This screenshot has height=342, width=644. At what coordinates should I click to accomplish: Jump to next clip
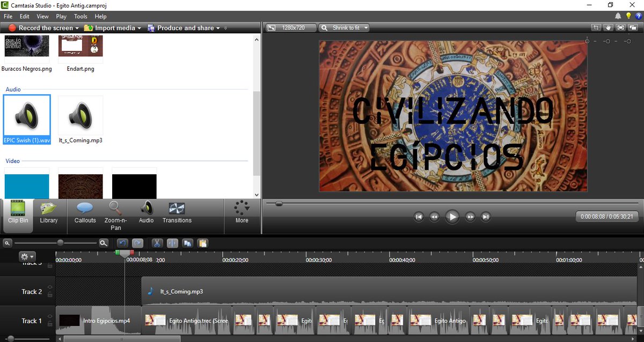point(486,217)
